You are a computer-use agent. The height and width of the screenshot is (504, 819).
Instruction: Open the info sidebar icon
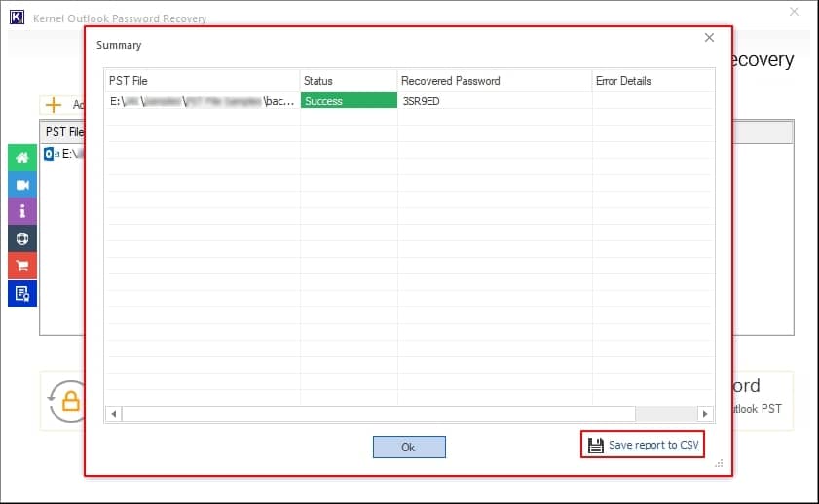(x=22, y=211)
